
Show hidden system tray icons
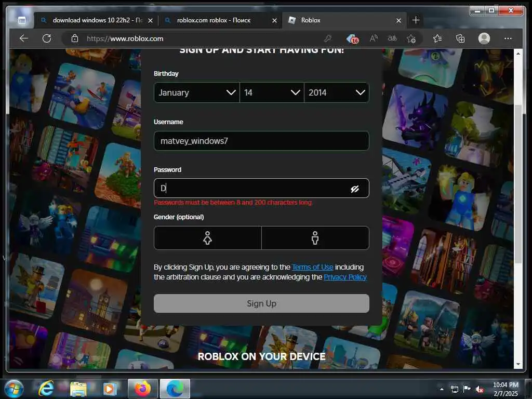pyautogui.click(x=442, y=389)
